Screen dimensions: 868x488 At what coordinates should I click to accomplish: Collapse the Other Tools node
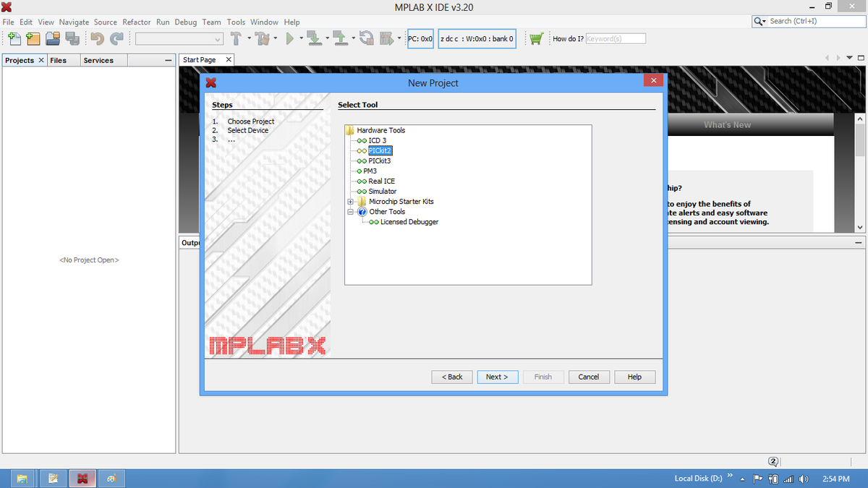coord(351,212)
